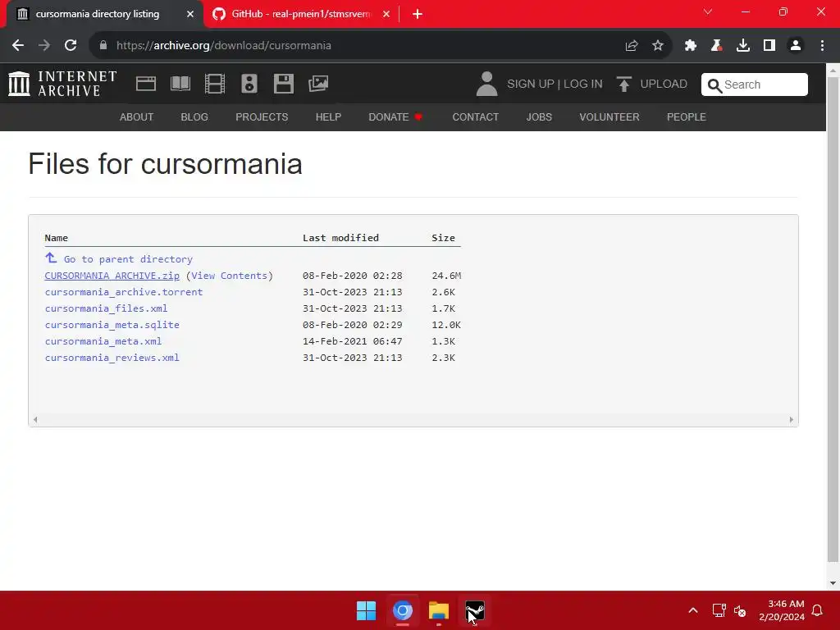Screen dimensions: 840x630
Task: Switch to the cursormania directory listing tab
Action: (x=98, y=14)
